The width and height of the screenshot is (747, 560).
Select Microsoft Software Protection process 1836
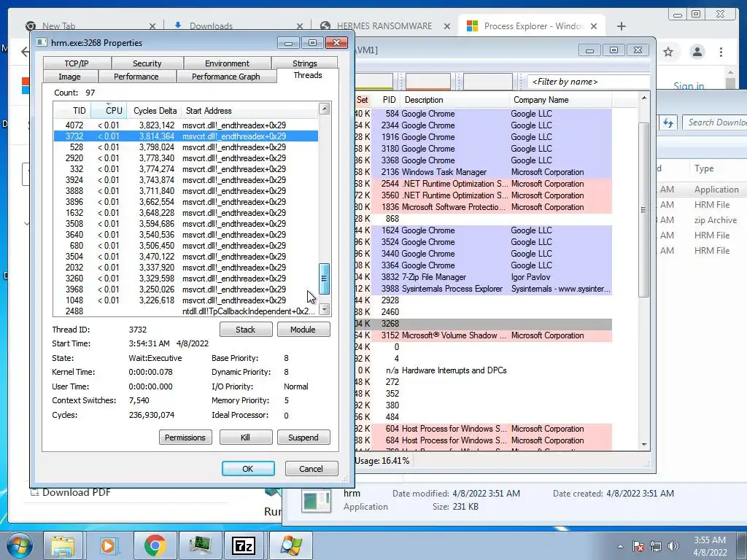(483, 207)
